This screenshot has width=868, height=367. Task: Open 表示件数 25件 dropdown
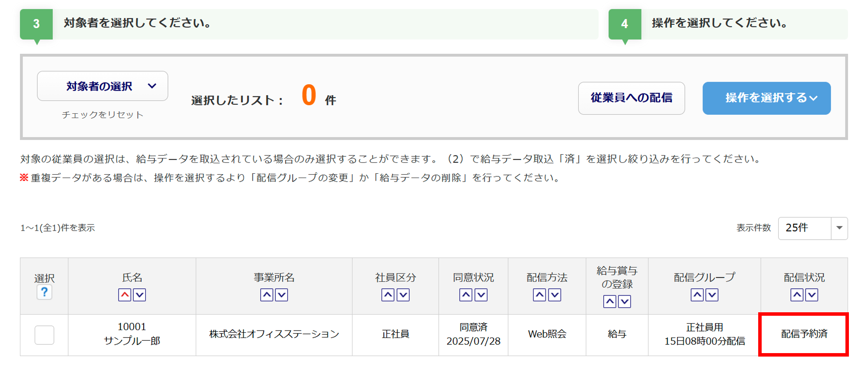(x=812, y=228)
